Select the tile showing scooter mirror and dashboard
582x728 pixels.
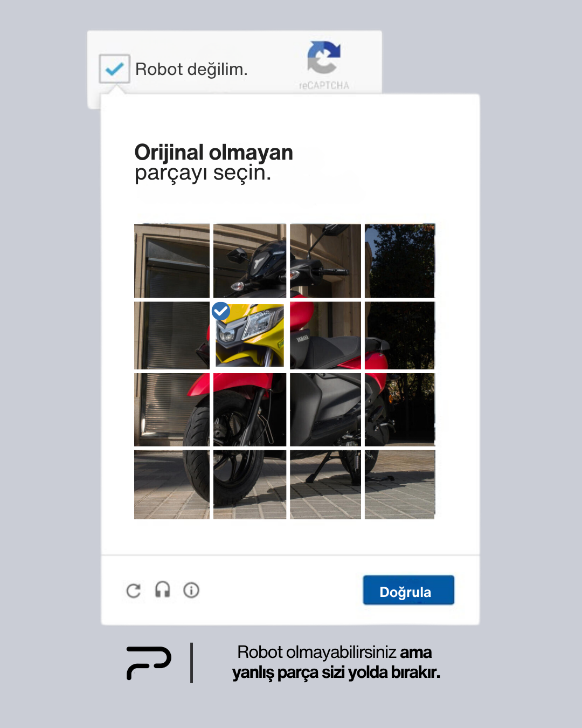tap(250, 261)
